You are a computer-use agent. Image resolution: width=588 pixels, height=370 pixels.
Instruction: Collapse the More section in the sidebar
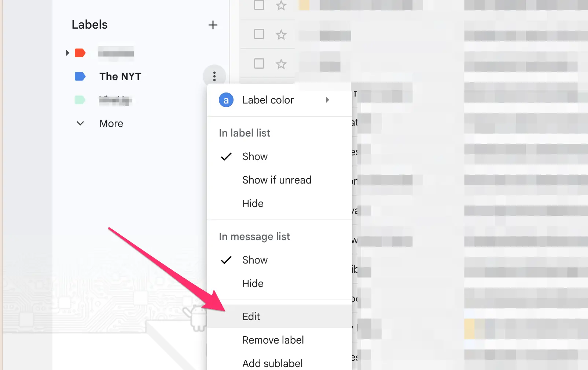tap(80, 123)
